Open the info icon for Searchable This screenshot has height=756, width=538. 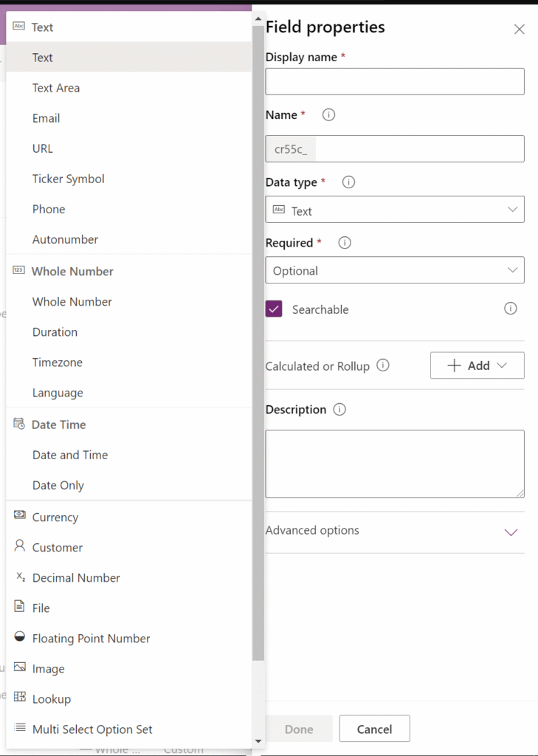pos(511,309)
